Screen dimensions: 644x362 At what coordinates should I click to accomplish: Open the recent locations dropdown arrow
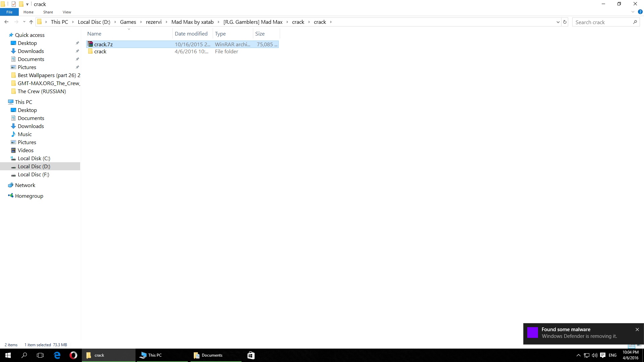point(24,22)
